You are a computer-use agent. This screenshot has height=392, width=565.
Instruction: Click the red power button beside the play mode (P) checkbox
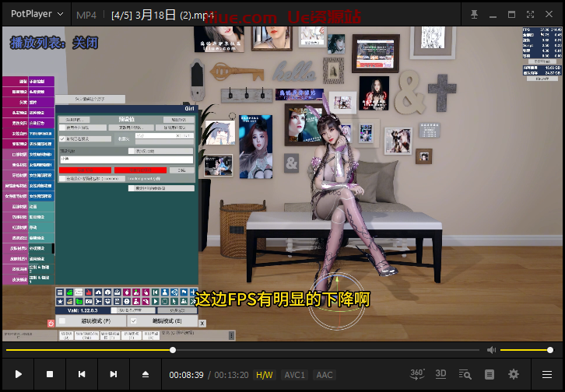(51, 324)
